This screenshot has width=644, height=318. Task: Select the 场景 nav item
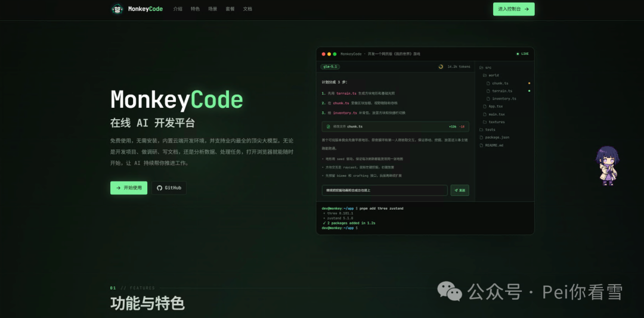pyautogui.click(x=212, y=8)
